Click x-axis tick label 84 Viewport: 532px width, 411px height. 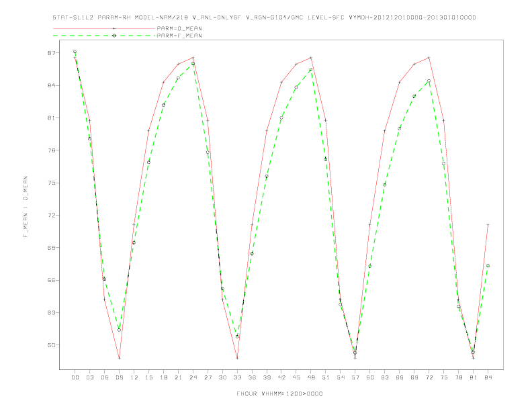[x=488, y=377]
